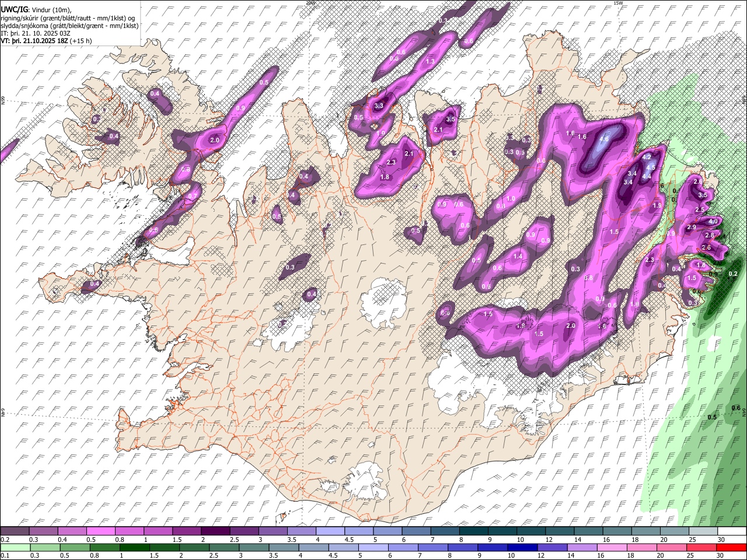Pick the pale green swatch after 0.1, lower legend
The image size is (747, 560).
(x=15, y=548)
